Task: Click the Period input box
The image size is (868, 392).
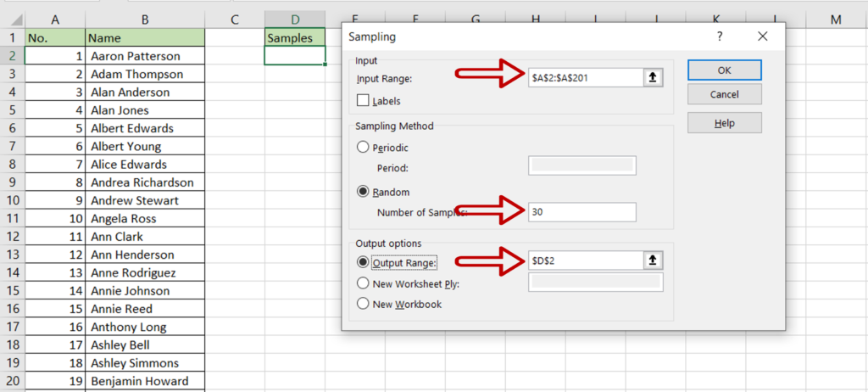Action: click(582, 165)
